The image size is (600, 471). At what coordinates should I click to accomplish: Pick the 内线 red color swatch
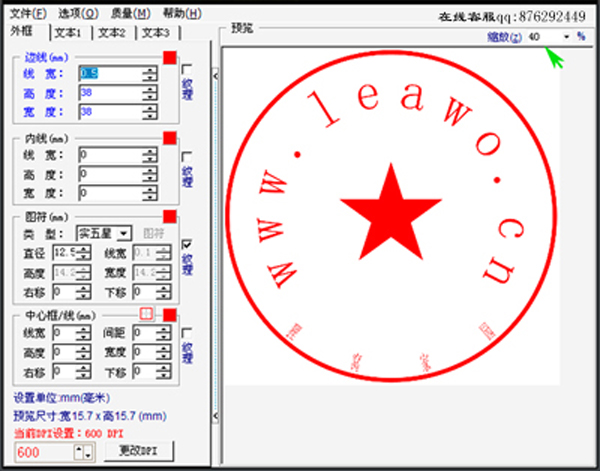click(170, 138)
